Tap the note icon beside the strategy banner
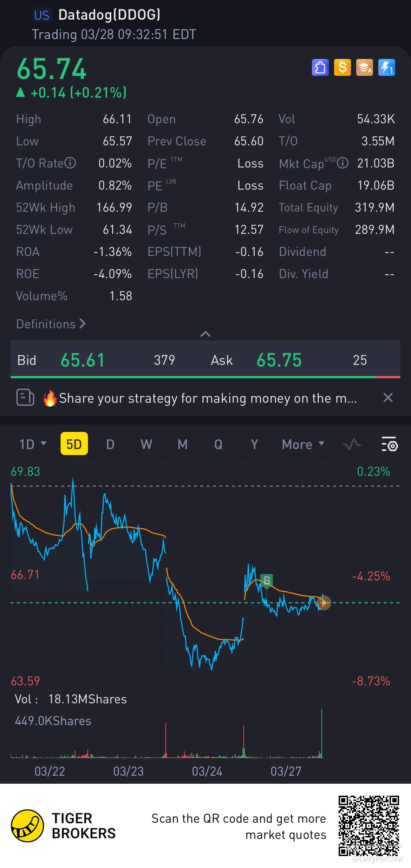Screen dimensions: 411x868 (x=25, y=398)
